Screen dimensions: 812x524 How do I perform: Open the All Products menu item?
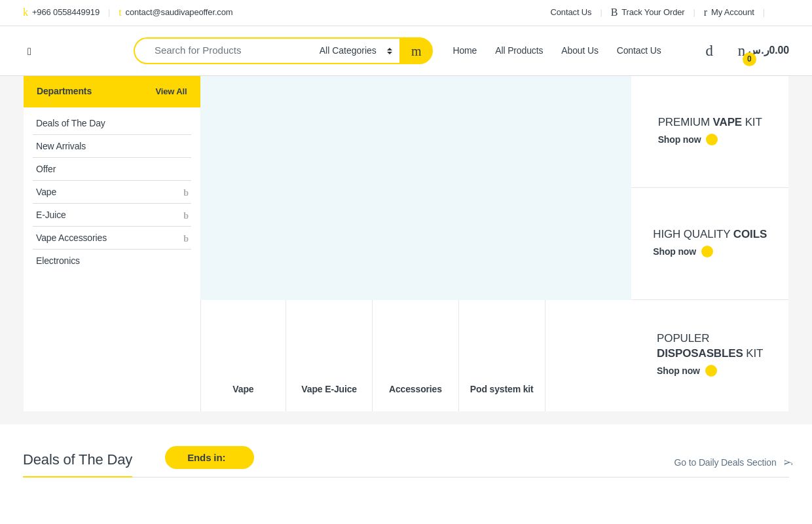click(519, 51)
